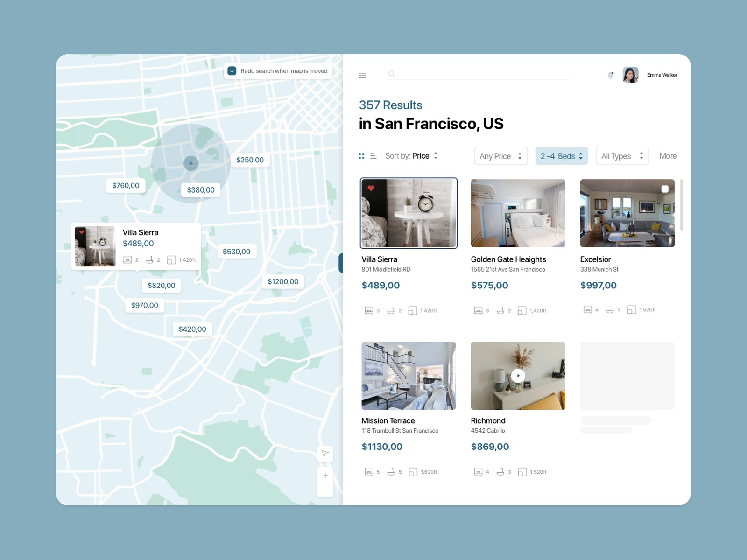
Task: Open notifications bell icon
Action: tap(611, 75)
